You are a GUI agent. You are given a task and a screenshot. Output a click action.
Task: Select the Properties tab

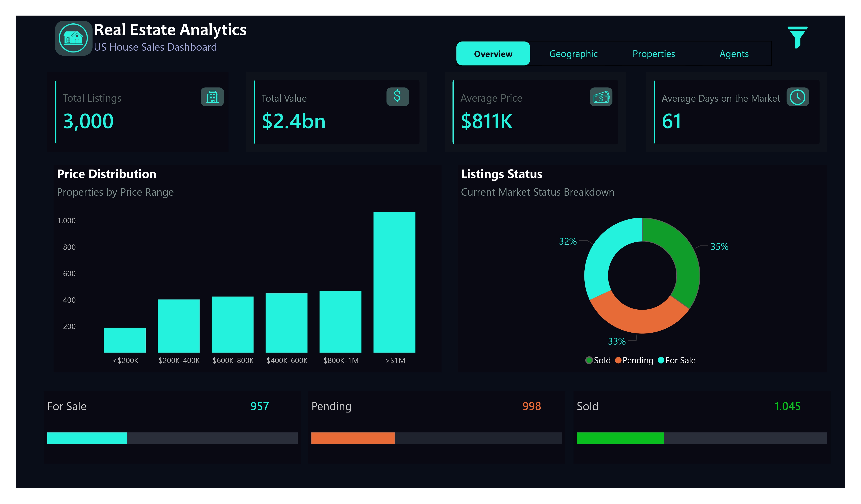coord(654,53)
